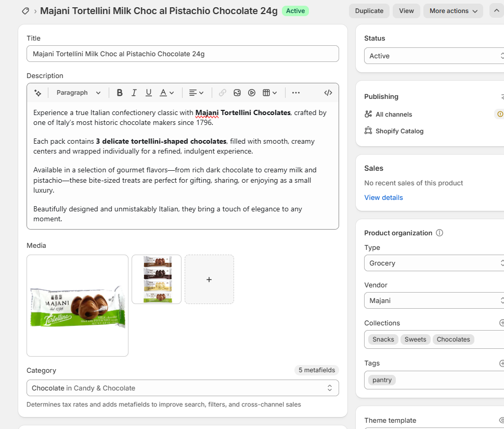This screenshot has height=429, width=504.
Task: Click the All channels label
Action: [394, 115]
